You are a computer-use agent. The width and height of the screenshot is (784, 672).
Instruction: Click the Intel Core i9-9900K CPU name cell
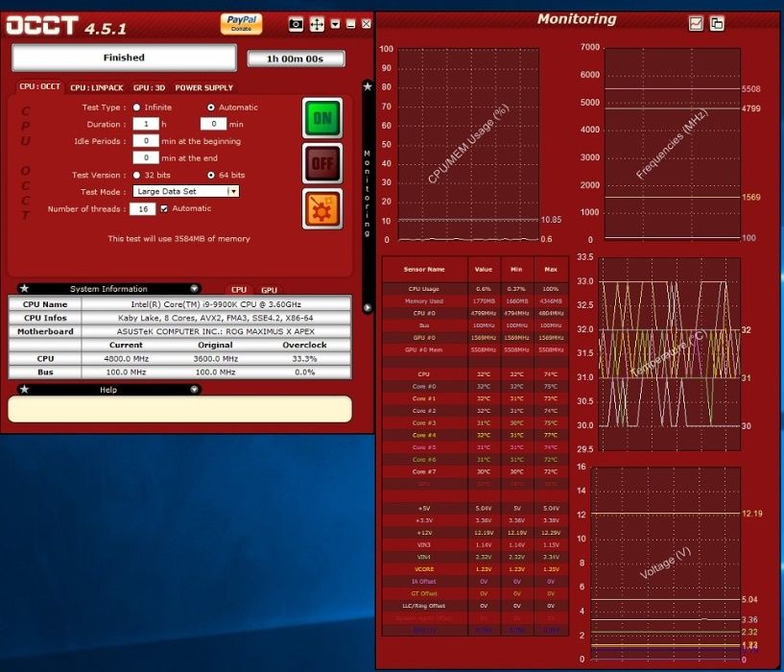[x=216, y=304]
